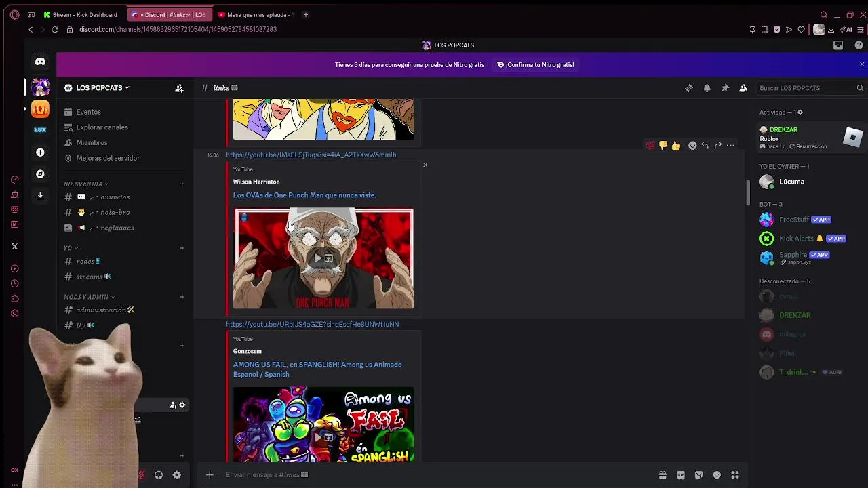Switch to Mesa que mas aplauda tab
This screenshot has height=488, width=868.
coord(255,15)
